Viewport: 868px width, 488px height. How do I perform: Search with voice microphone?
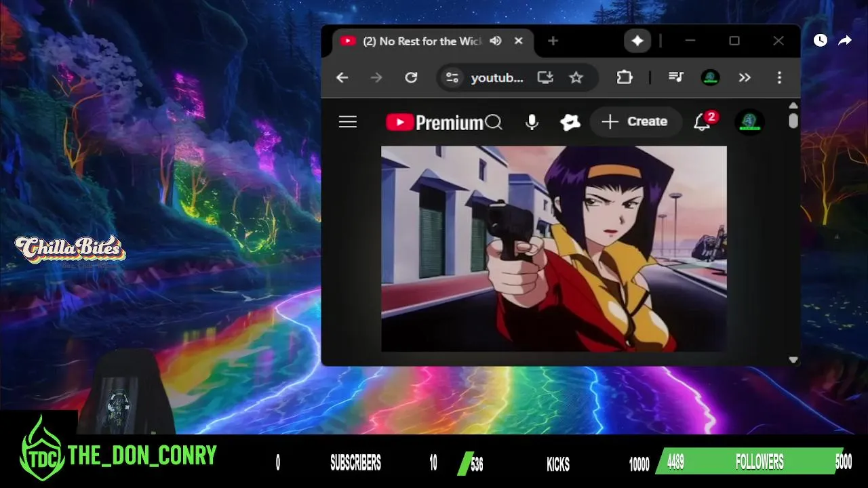(532, 122)
